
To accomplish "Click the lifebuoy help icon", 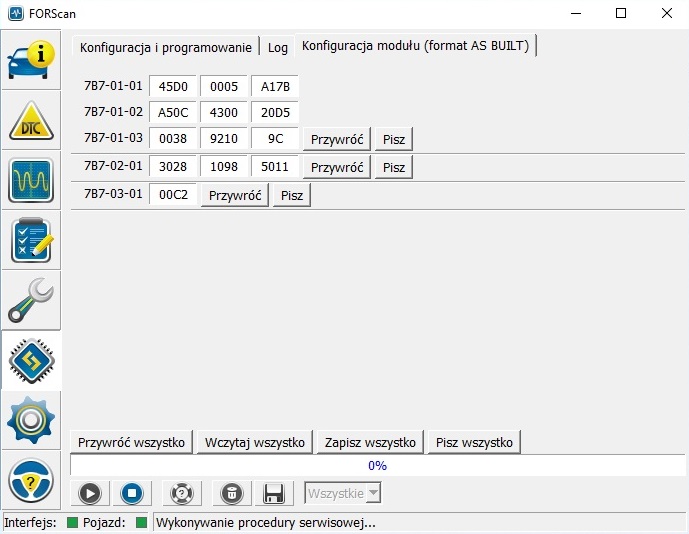I will (181, 493).
